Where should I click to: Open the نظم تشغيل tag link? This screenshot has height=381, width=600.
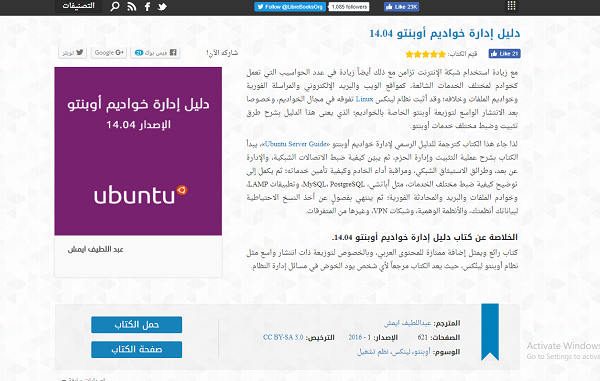pyautogui.click(x=374, y=352)
